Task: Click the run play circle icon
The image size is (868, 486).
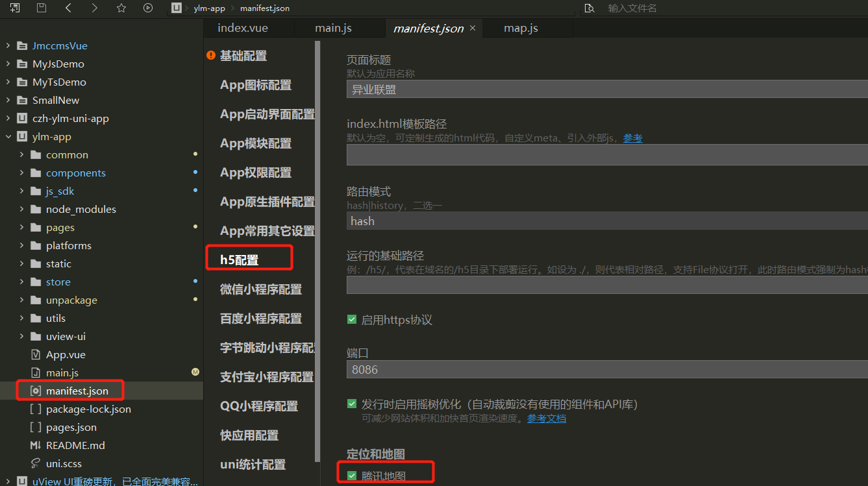Action: click(148, 8)
